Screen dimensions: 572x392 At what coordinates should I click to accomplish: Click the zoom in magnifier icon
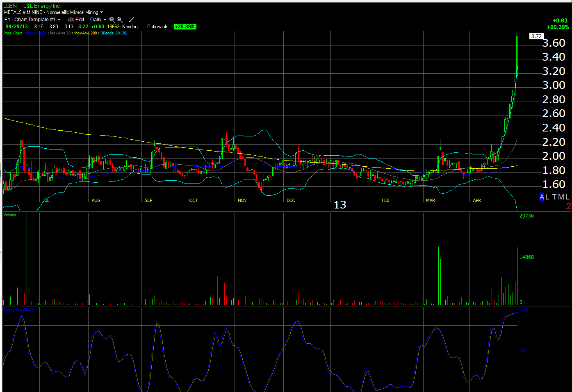coord(112,20)
